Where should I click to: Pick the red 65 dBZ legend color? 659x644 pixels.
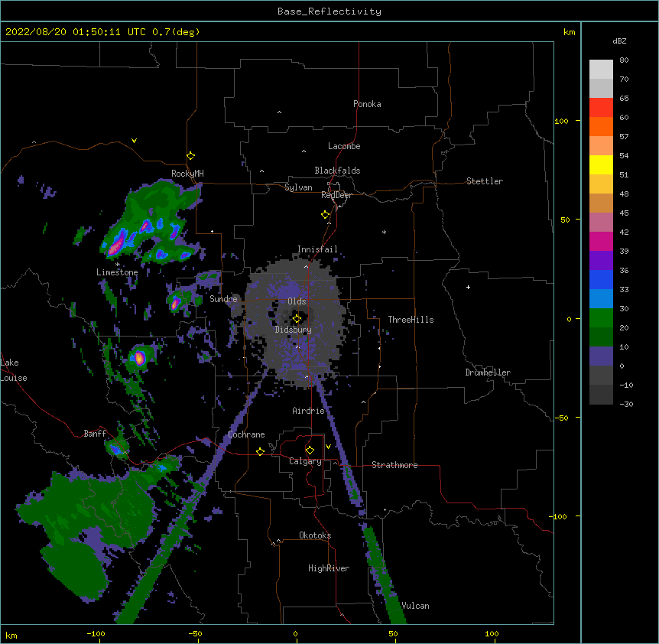pyautogui.click(x=601, y=108)
